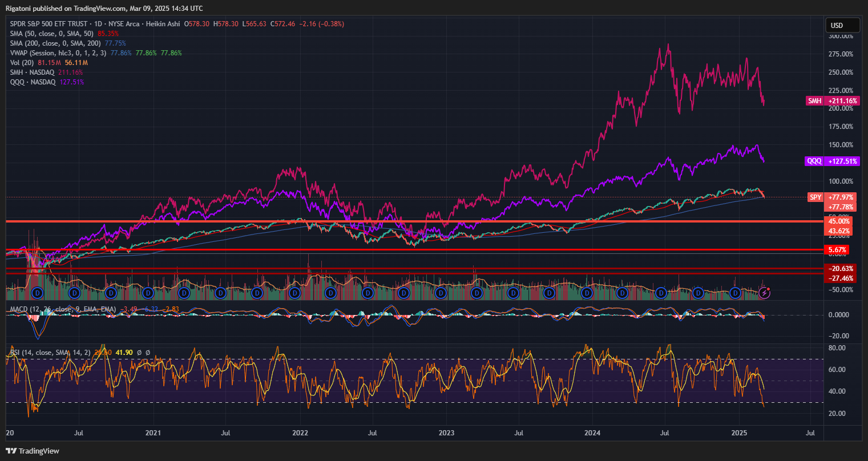Click the -20.00 MACD axis label
Image resolution: width=868 pixels, height=461 pixels.
point(838,335)
